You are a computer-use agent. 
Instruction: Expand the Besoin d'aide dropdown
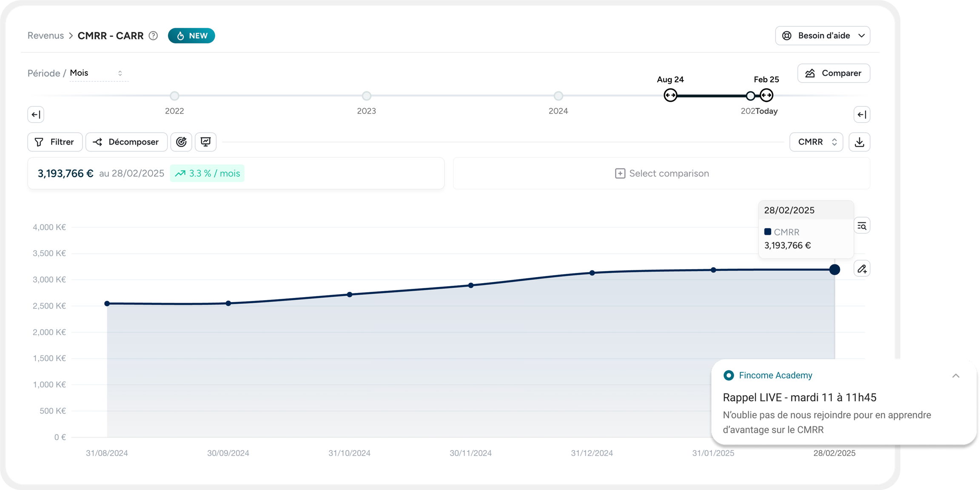[823, 36]
